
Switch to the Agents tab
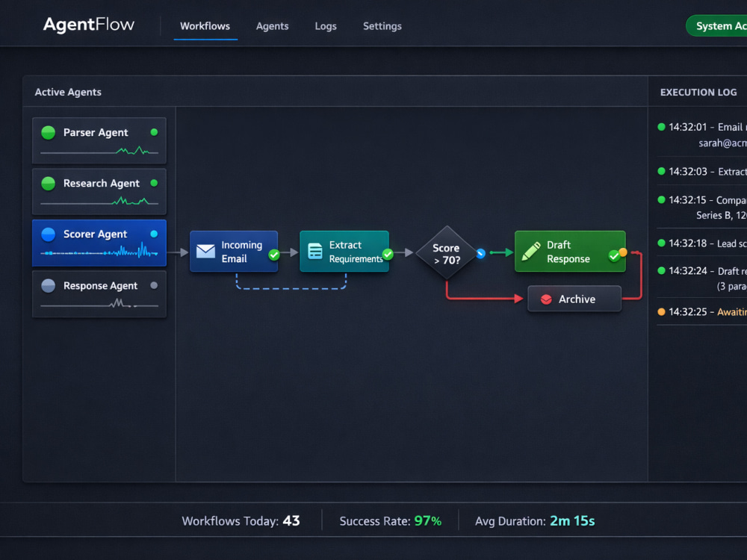coord(272,26)
